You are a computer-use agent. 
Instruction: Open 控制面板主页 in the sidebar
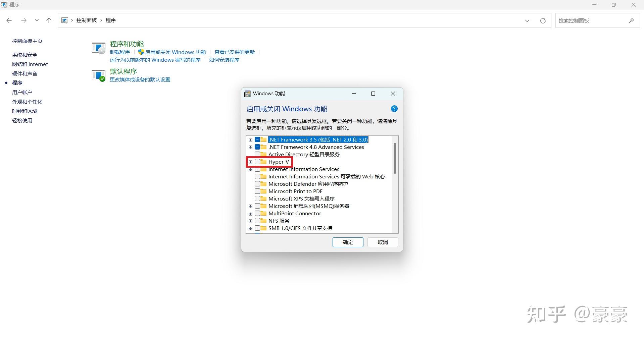pyautogui.click(x=27, y=41)
